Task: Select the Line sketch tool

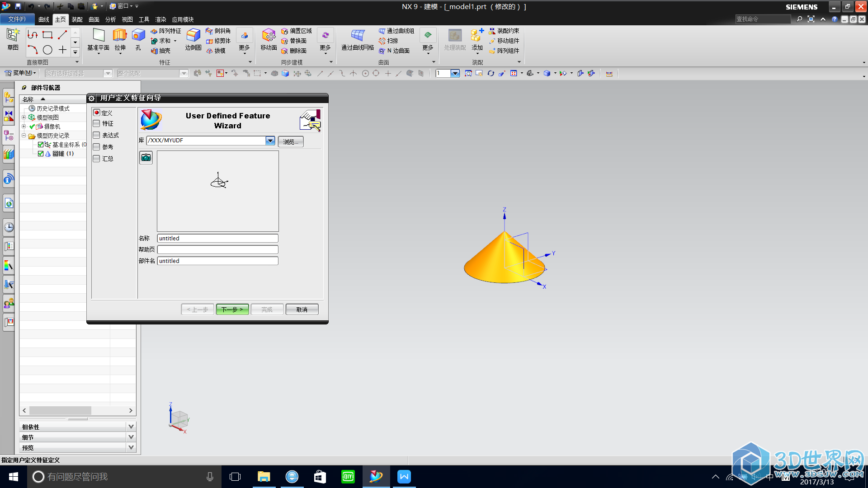Action: [62, 35]
